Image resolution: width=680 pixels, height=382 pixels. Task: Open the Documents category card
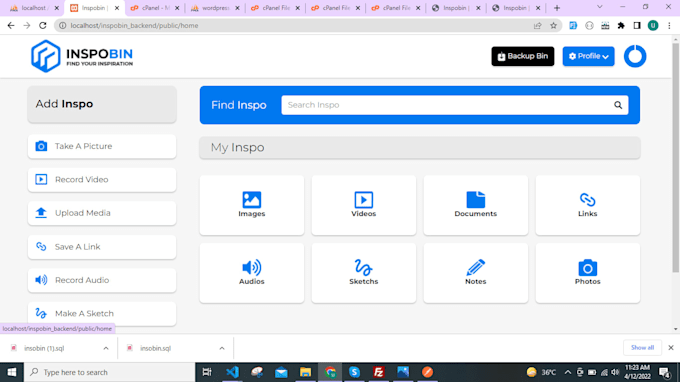tap(476, 205)
